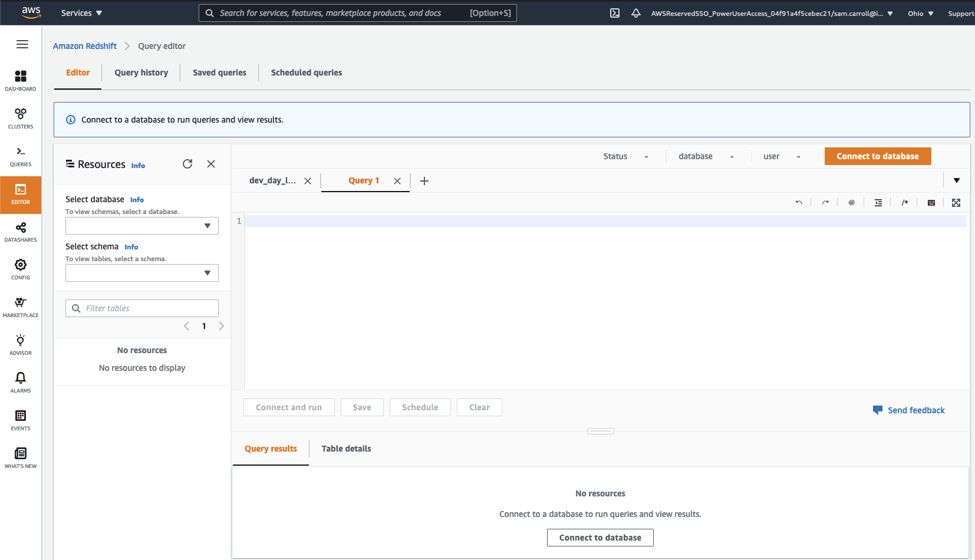The image size is (975, 560).
Task: Open keyboard shortcuts icon
Action: (931, 203)
